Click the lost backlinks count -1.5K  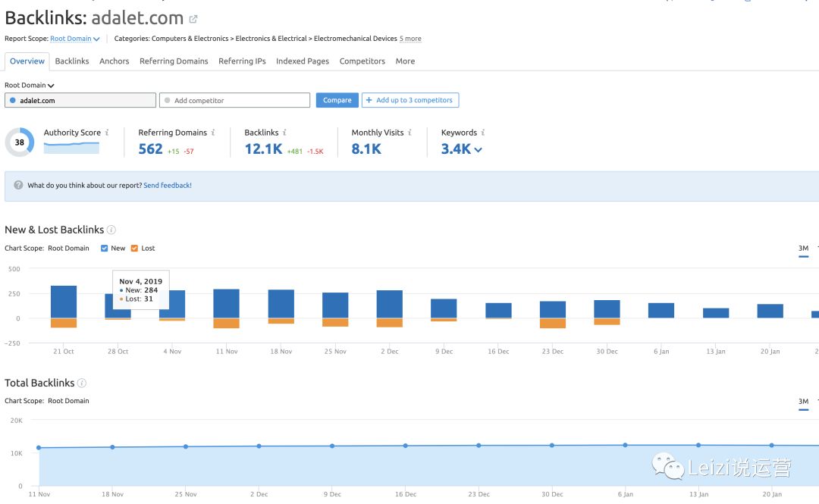[315, 152]
